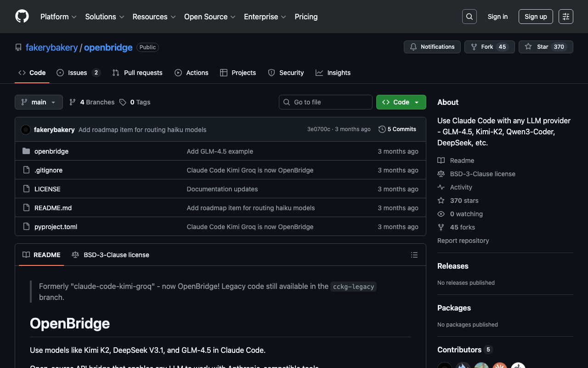Select the BSD-3-Clause license tab

pos(111,255)
